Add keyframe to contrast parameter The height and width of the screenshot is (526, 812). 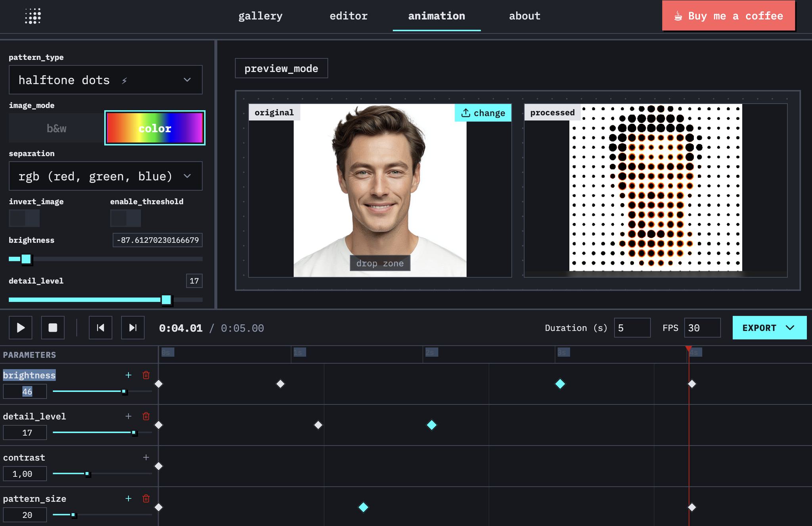tap(146, 457)
